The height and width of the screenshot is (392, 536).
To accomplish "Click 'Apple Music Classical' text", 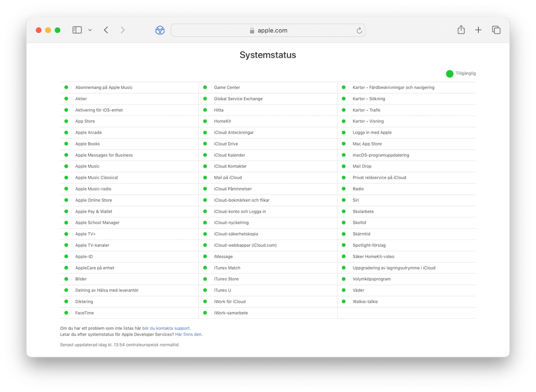I will [97, 178].
